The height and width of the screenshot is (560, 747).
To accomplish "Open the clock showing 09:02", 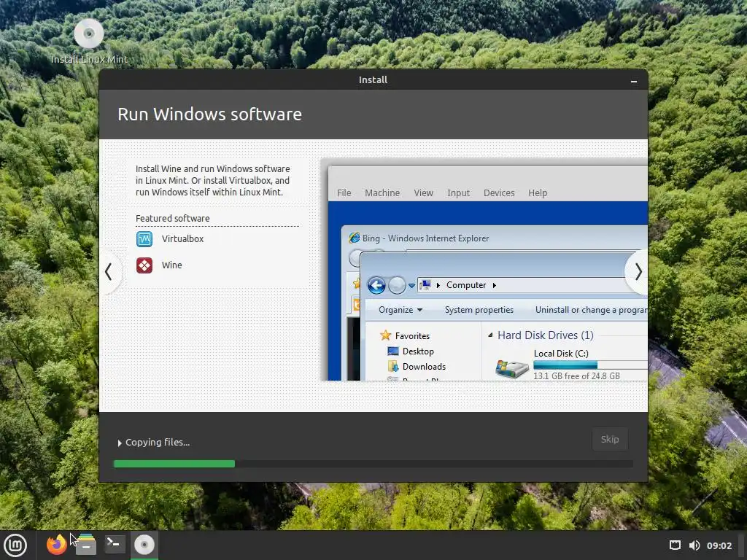I will point(719,545).
